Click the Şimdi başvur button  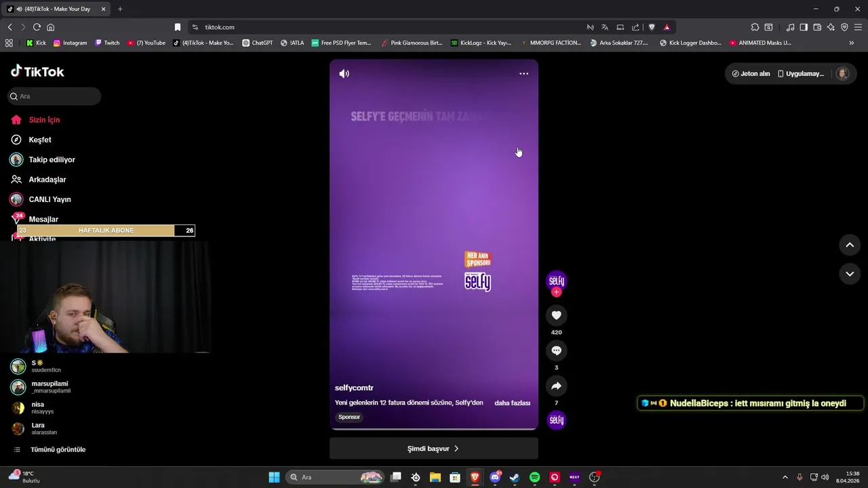coord(434,449)
